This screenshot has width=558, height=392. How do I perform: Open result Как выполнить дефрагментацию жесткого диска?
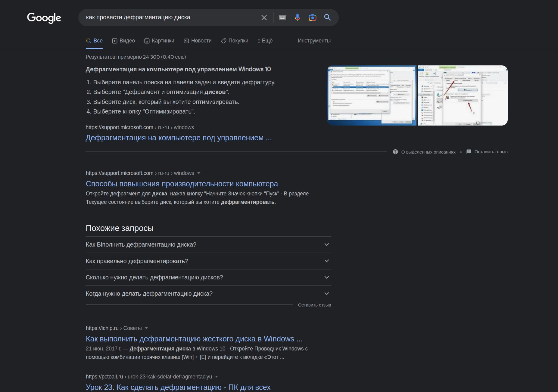pos(194,339)
